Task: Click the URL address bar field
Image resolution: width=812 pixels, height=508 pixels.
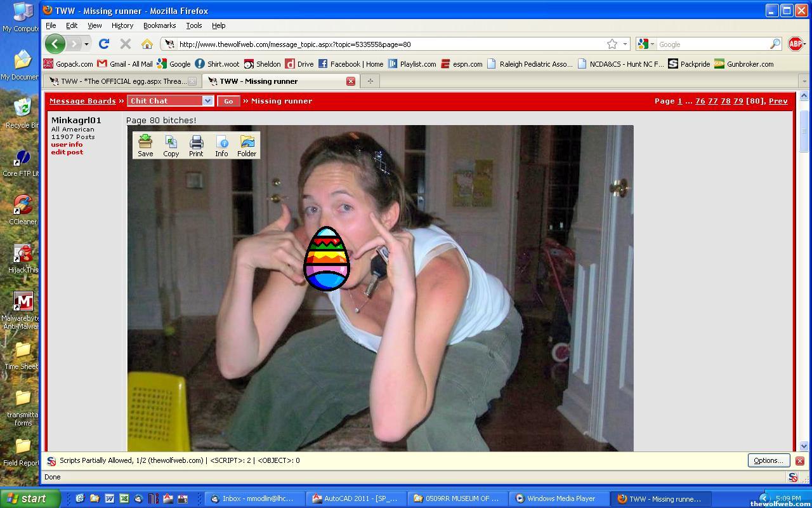Action: [x=387, y=44]
